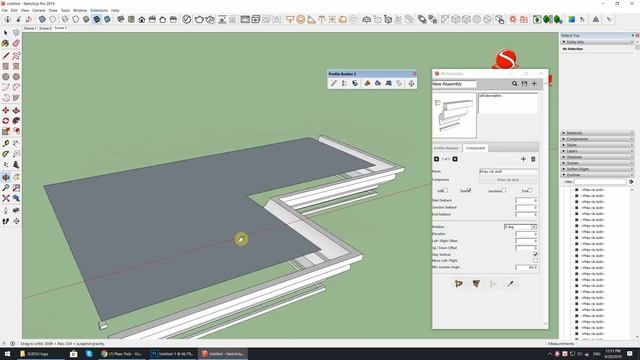
Task: Delete component with trash icon
Action: pyautogui.click(x=533, y=159)
